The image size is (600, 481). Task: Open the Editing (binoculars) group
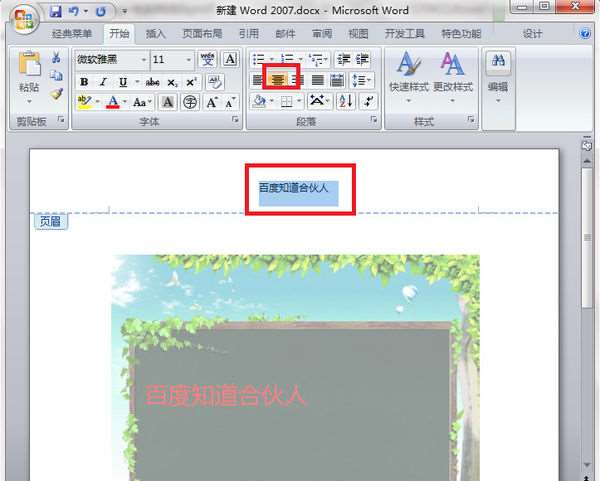(x=498, y=77)
